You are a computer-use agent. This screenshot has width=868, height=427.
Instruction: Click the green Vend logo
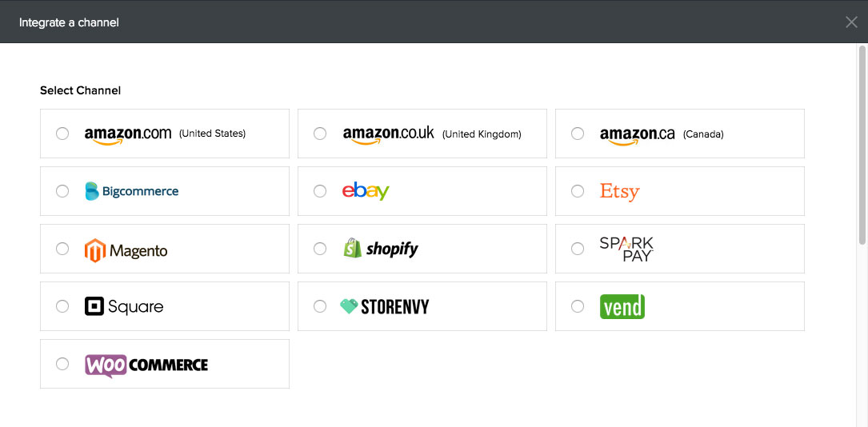point(622,306)
